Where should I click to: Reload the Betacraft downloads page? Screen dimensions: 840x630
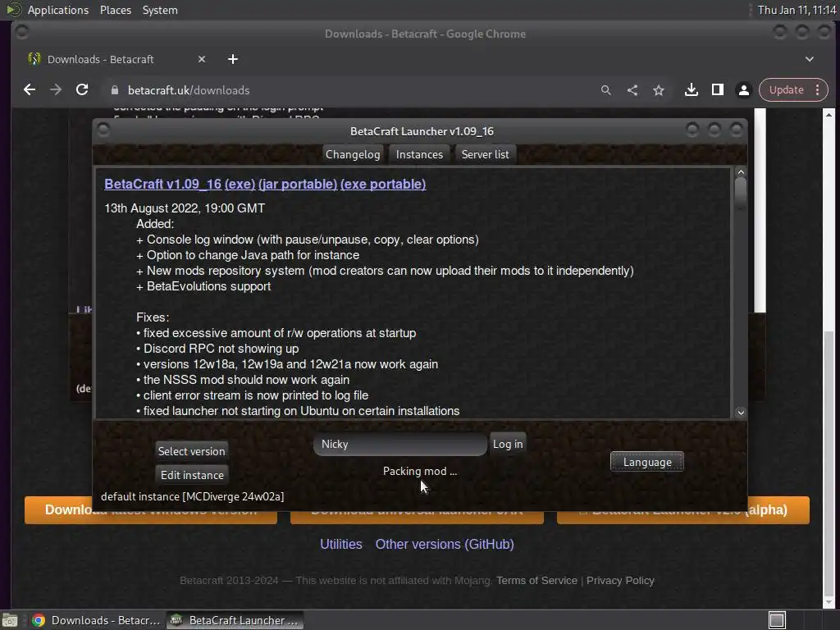point(82,90)
